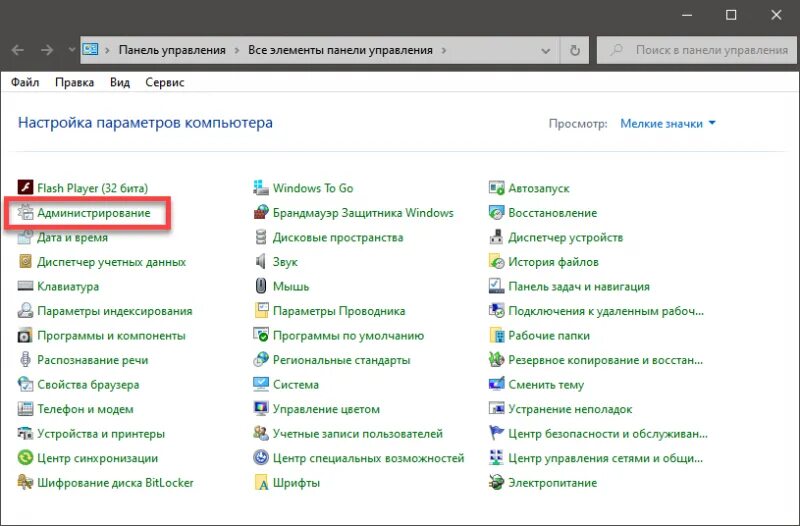Expand the address bar history dropdown
Viewport: 800px width, 526px height.
pyautogui.click(x=545, y=51)
